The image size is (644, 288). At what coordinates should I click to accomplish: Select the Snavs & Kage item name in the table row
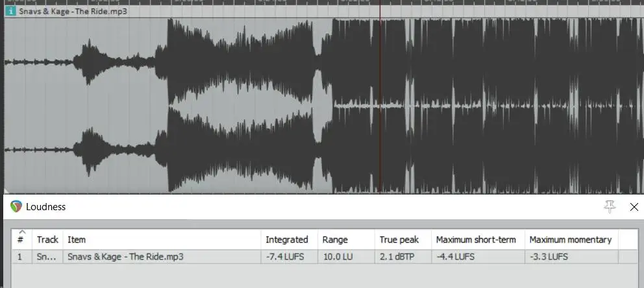click(x=125, y=256)
